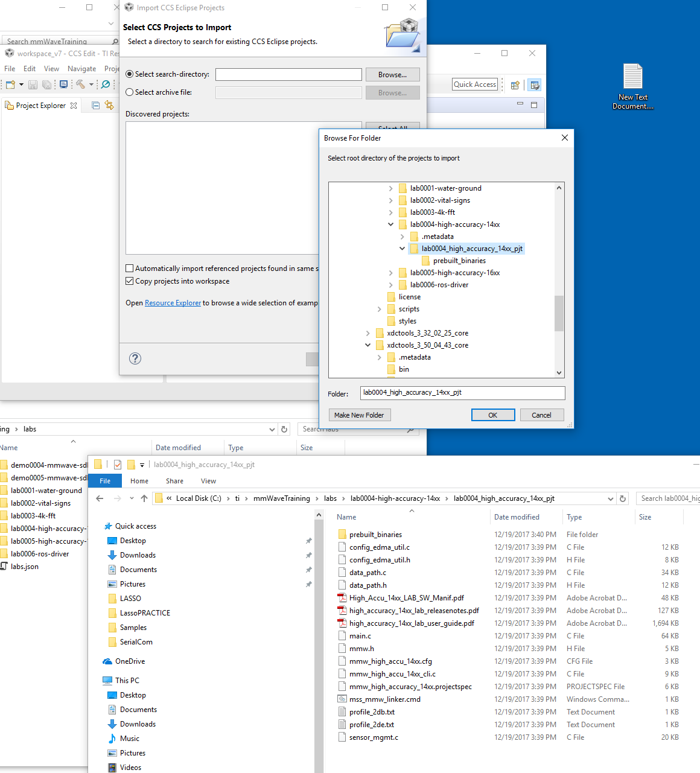Click Properties checkmark icon in Explorer title bar
The image size is (700, 773).
(x=117, y=465)
